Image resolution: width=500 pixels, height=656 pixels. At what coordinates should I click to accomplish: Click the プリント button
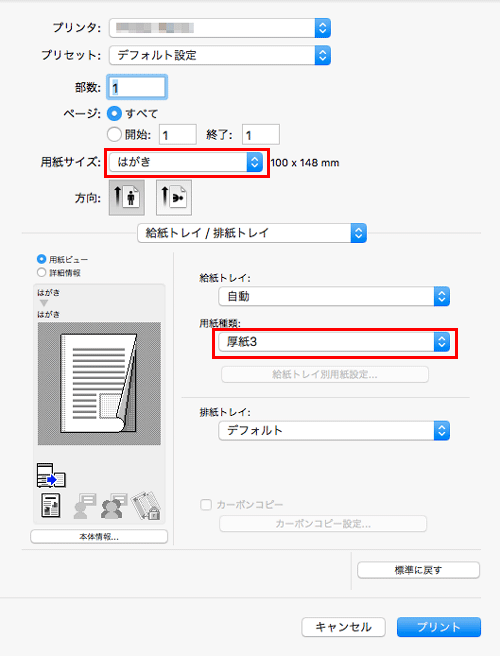click(439, 627)
